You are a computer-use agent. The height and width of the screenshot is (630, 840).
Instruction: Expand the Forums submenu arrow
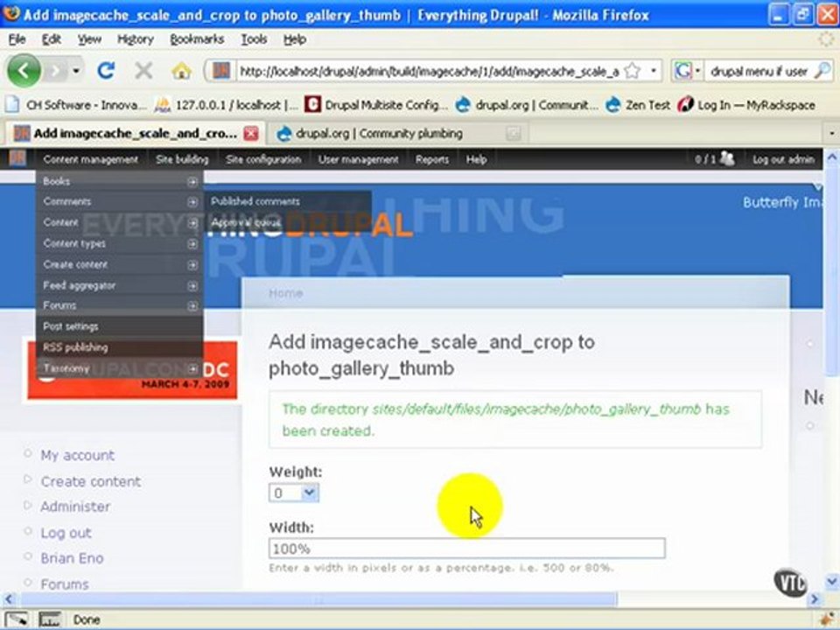[x=192, y=306]
